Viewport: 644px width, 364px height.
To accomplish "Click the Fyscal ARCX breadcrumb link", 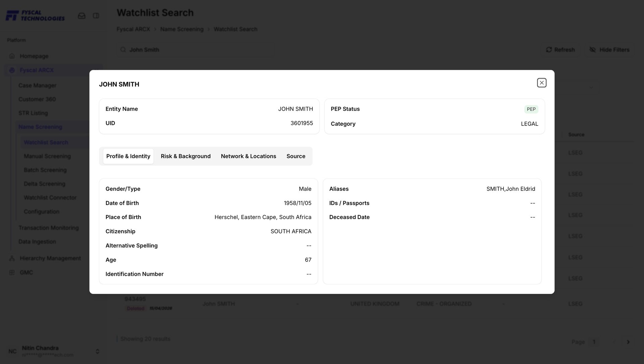I will click(133, 29).
